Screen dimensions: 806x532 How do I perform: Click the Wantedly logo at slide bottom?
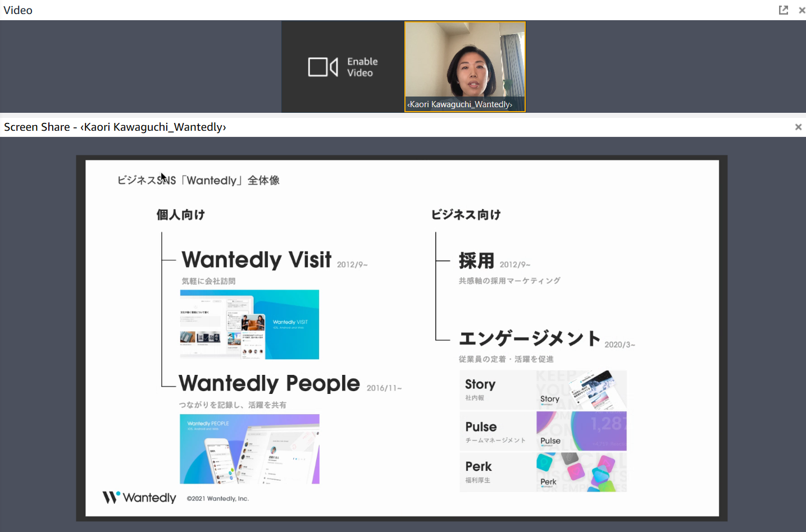(139, 498)
